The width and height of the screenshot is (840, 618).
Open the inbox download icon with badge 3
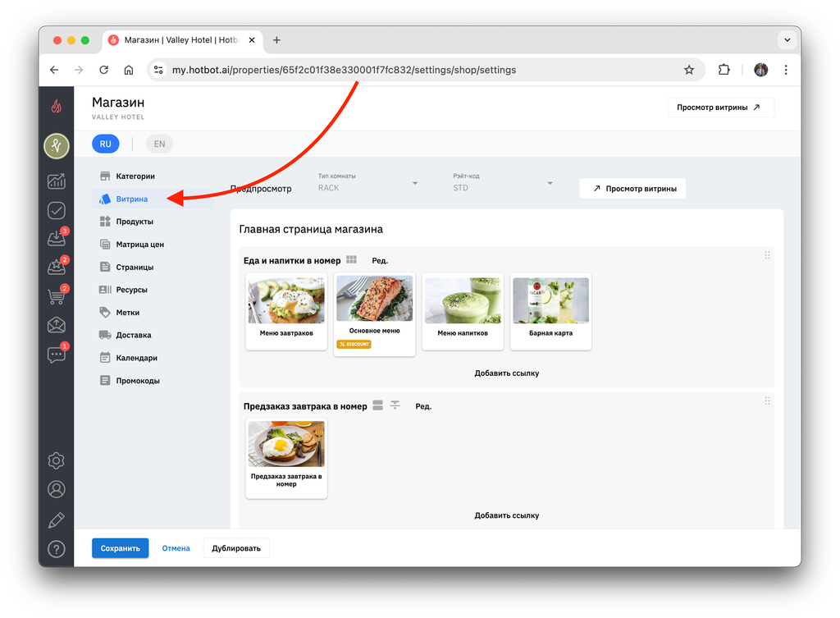pyautogui.click(x=57, y=239)
